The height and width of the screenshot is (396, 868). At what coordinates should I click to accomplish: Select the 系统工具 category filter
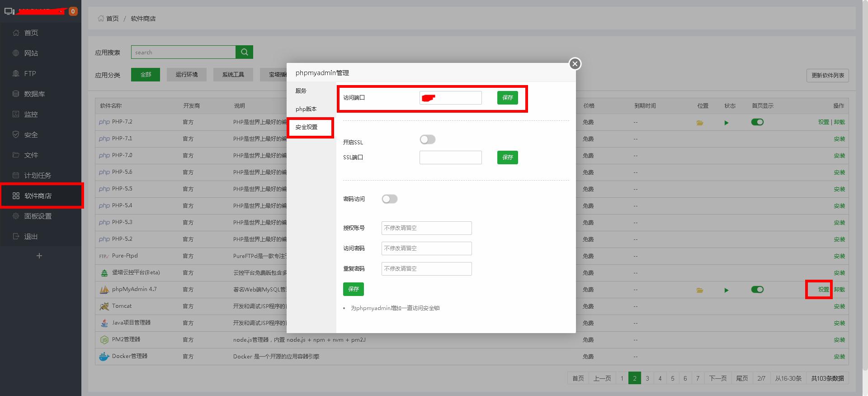click(233, 75)
